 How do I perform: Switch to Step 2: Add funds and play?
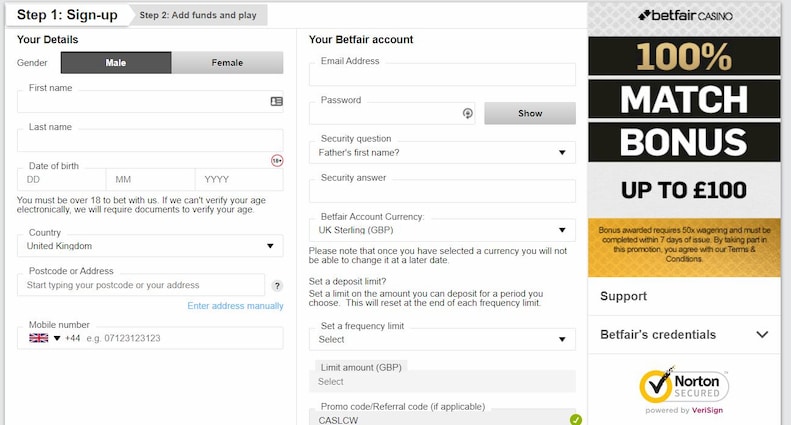(x=197, y=15)
